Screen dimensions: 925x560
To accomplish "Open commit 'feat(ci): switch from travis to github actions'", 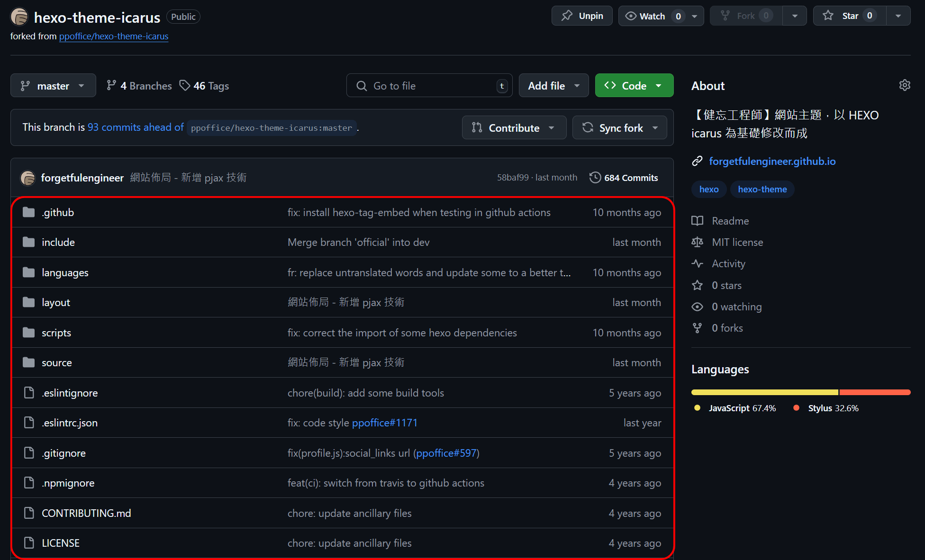I will tap(386, 483).
